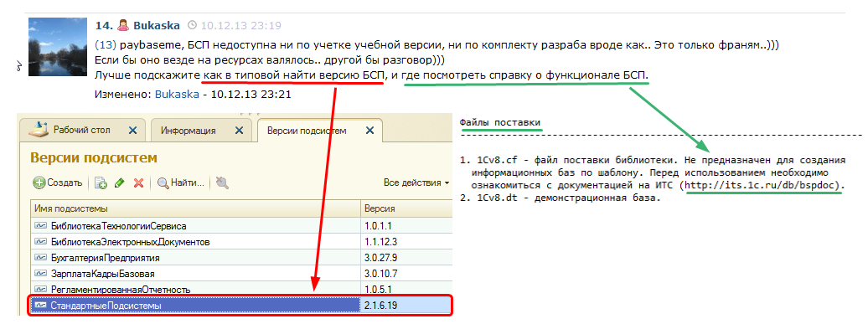Click version cell 1.0.1.1
The width and height of the screenshot is (868, 324).
407,225
